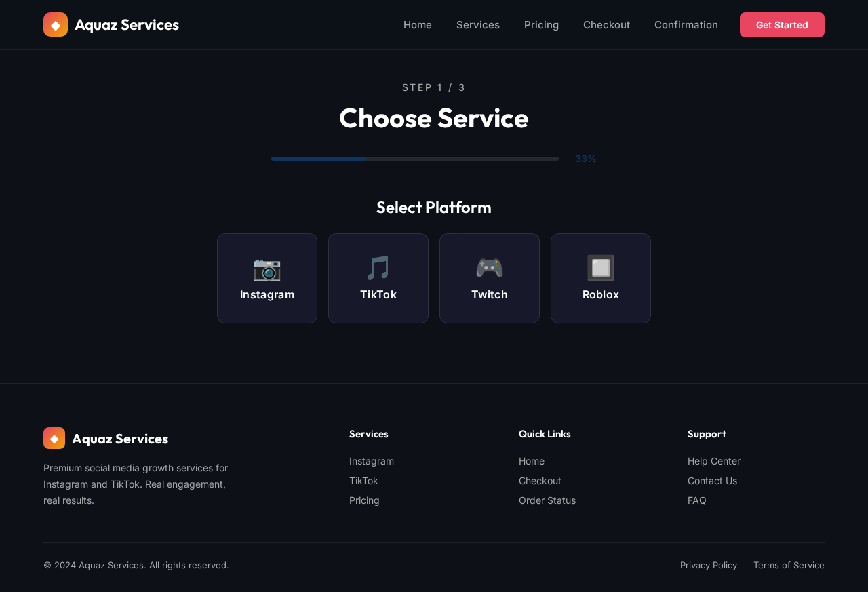This screenshot has width=868, height=592.
Task: Open the Instagram link under footer Services
Action: tap(372, 461)
